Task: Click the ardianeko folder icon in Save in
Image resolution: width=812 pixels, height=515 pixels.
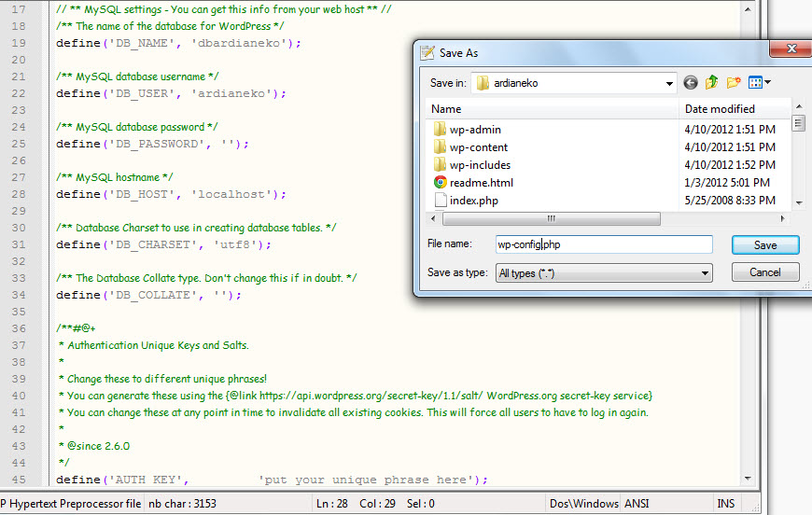Action: click(x=483, y=83)
